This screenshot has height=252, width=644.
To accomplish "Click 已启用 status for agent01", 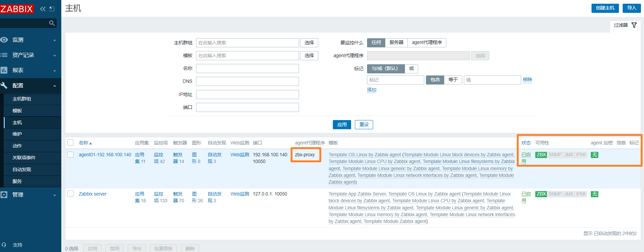I will pyautogui.click(x=526, y=158).
